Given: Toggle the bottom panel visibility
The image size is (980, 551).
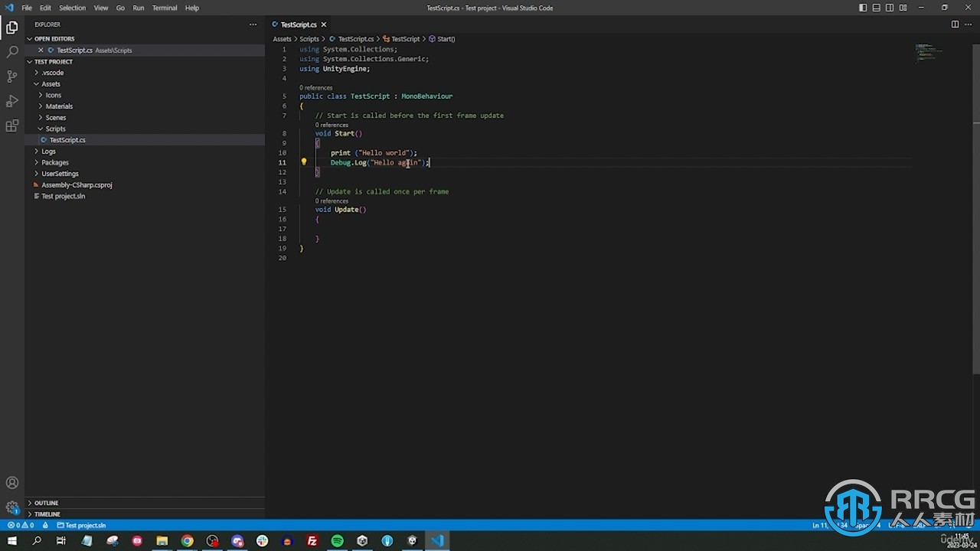Looking at the screenshot, I should [x=876, y=8].
